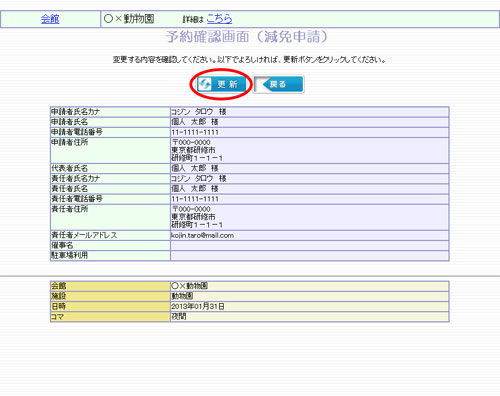500x396 pixels.
Task: Click 申請者住所 label cell
Action: (110, 150)
